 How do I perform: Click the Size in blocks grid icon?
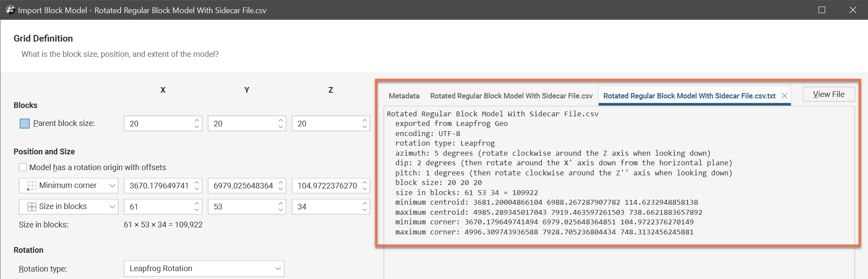(x=32, y=207)
